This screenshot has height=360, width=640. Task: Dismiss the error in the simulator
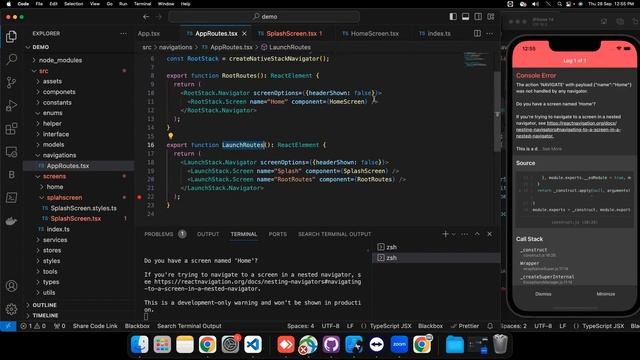[x=543, y=294]
